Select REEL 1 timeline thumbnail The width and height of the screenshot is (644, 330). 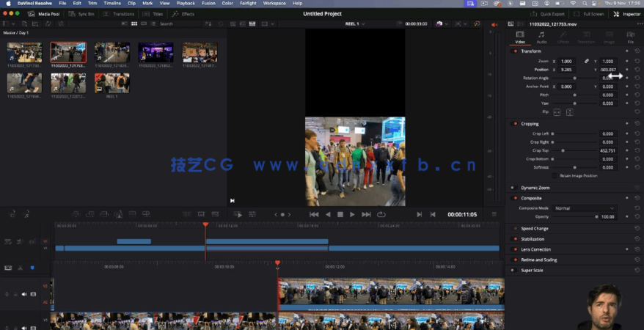(112, 83)
